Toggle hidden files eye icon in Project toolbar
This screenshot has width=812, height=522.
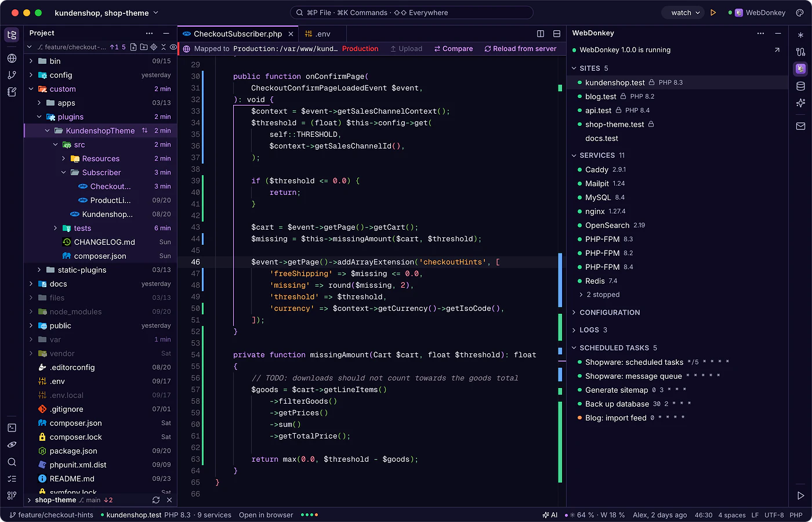click(x=173, y=47)
